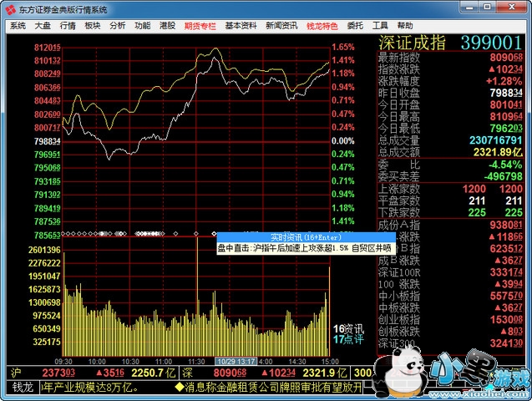The image size is (532, 401).
Task: Click the news diamond marker near 11:30
Action: pyautogui.click(x=195, y=234)
